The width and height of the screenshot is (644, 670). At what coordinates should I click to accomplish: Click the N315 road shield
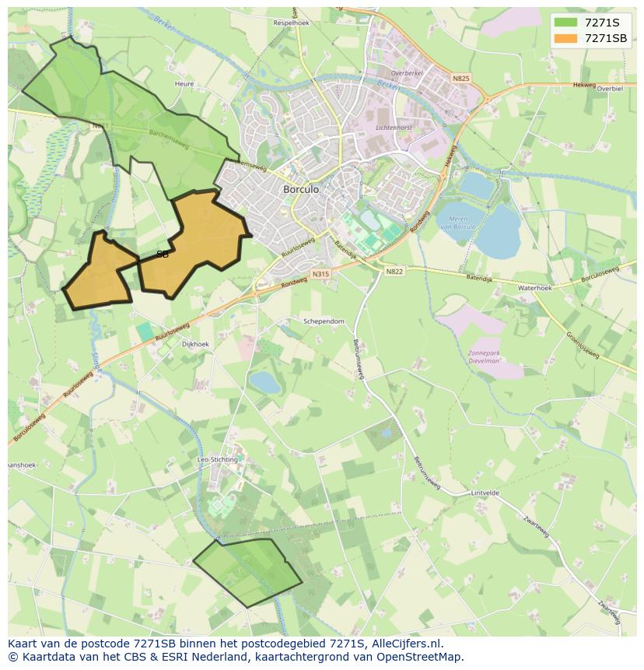pos(320,274)
